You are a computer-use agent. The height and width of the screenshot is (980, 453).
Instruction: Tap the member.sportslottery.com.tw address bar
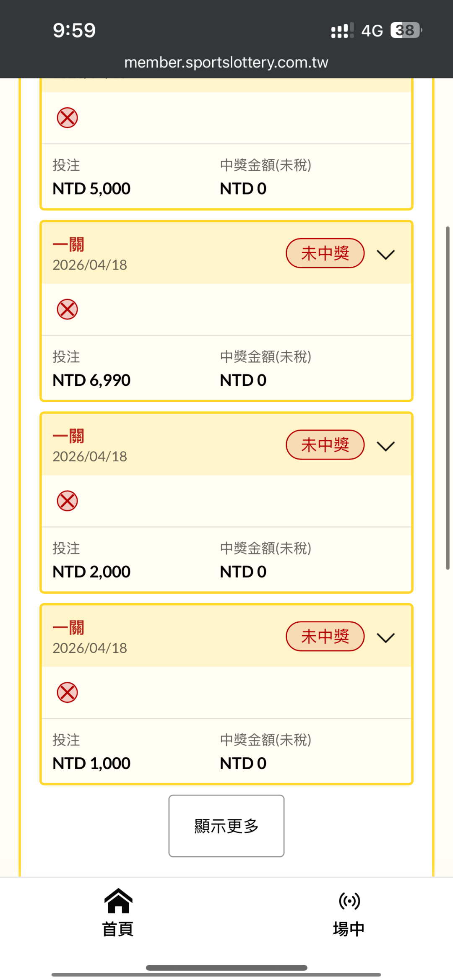point(226,62)
